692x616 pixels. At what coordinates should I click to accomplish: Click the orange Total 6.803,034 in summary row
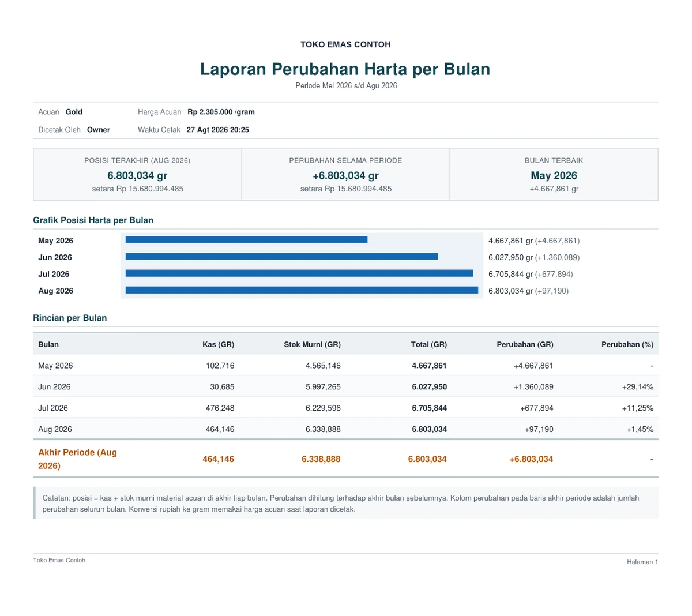(427, 459)
